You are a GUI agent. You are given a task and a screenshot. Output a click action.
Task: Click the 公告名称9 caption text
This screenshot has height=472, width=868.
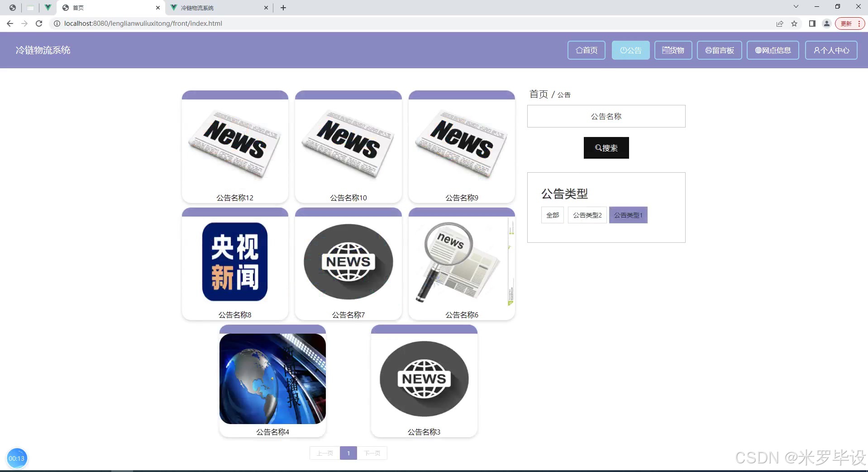click(462, 198)
